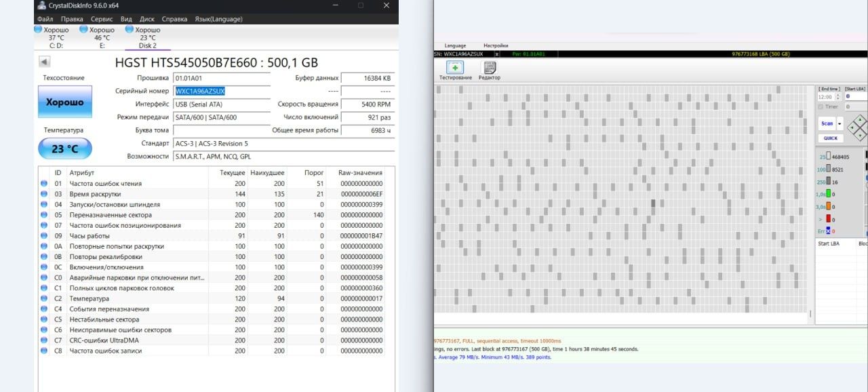Click status orb for attribute 05 reallocated sectors
Viewport: 868px width, 392px height.
[44, 215]
